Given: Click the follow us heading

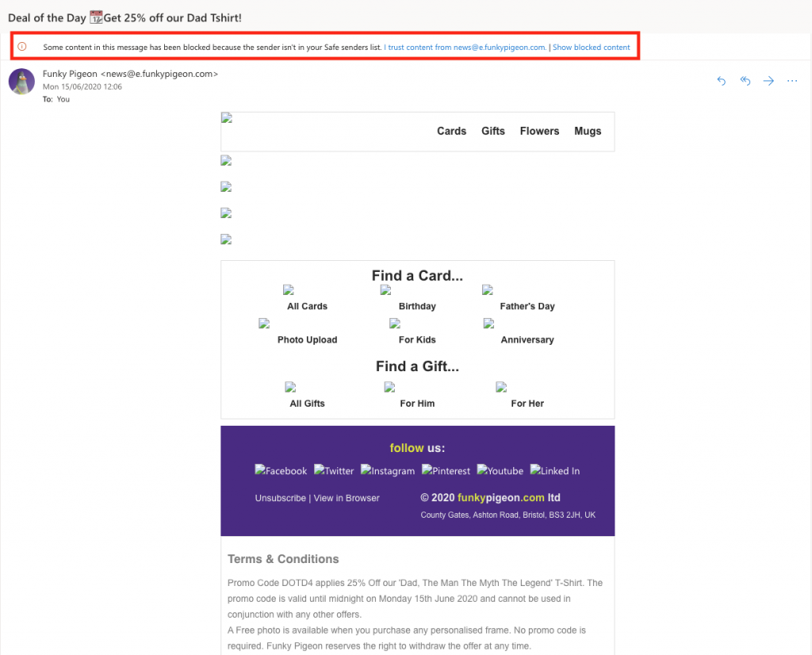Looking at the screenshot, I should [x=417, y=448].
